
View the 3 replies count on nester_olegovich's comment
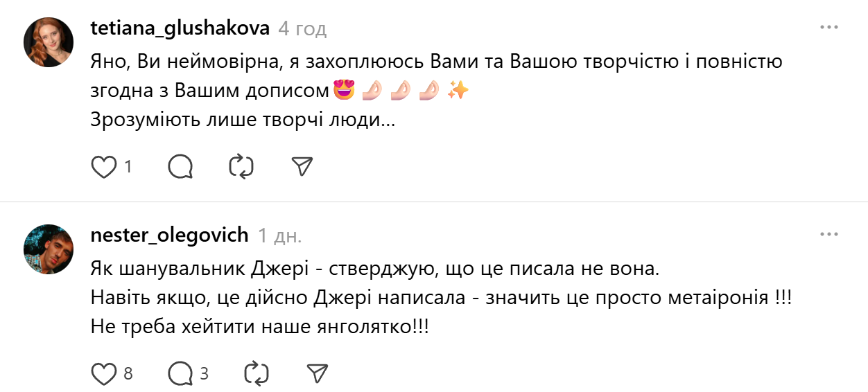tap(204, 374)
